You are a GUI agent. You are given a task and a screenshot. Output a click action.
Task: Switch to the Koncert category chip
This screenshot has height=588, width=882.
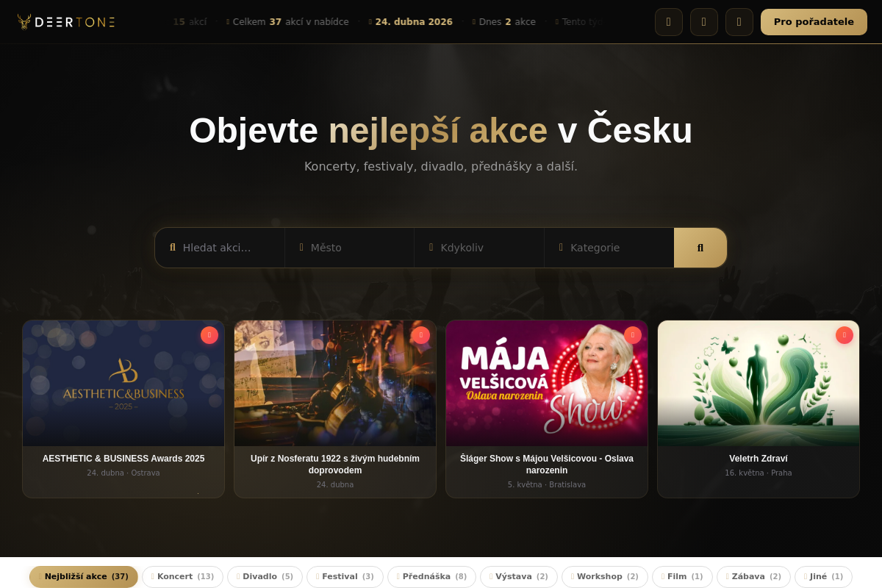183,577
